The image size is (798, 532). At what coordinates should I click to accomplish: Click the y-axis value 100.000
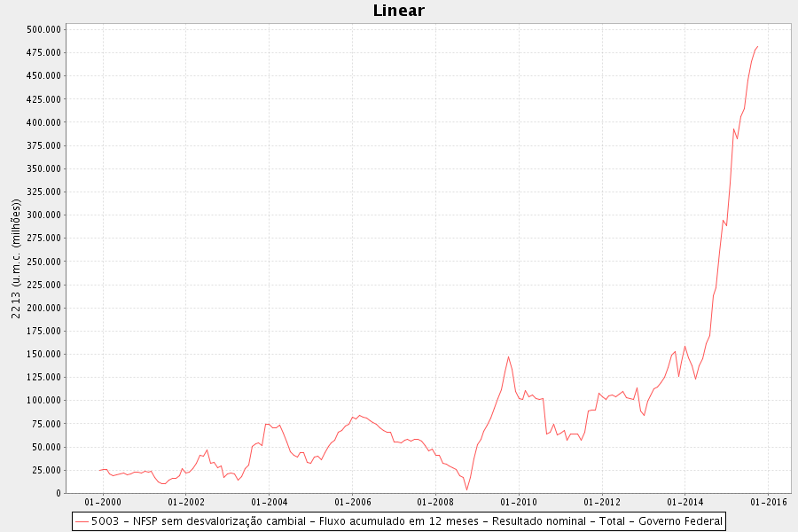tap(43, 401)
